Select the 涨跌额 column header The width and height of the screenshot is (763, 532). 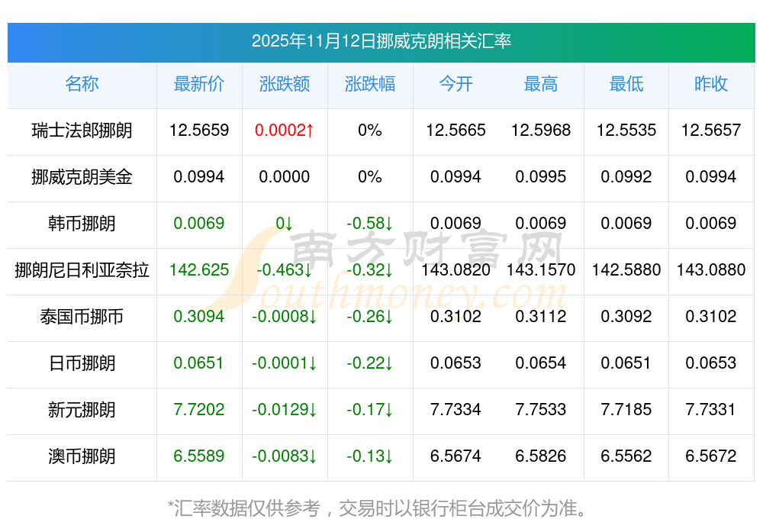(x=284, y=85)
